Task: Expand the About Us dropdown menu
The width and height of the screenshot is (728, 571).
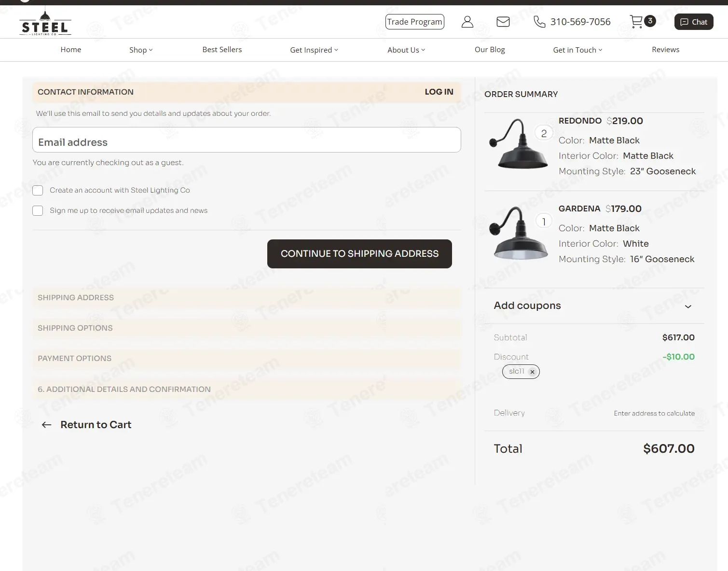Action: coord(406,50)
